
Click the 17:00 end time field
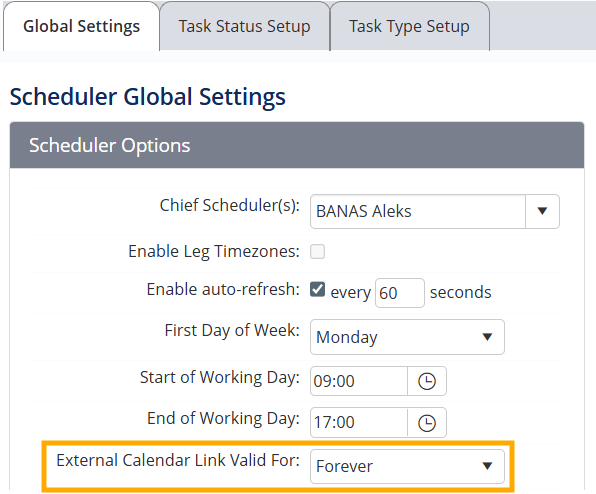pyautogui.click(x=359, y=423)
